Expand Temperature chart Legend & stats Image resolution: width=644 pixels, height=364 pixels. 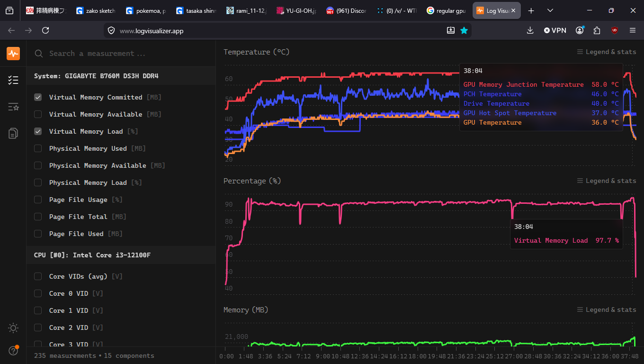pyautogui.click(x=607, y=52)
